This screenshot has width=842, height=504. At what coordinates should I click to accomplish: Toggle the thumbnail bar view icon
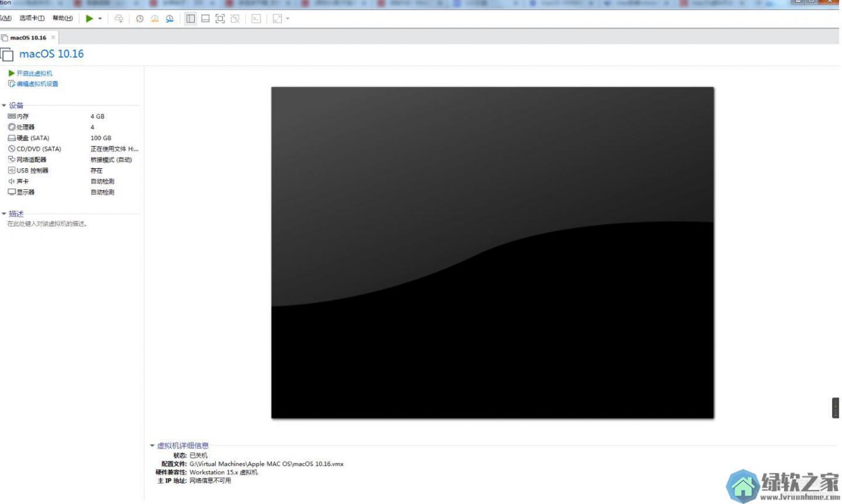coord(205,18)
